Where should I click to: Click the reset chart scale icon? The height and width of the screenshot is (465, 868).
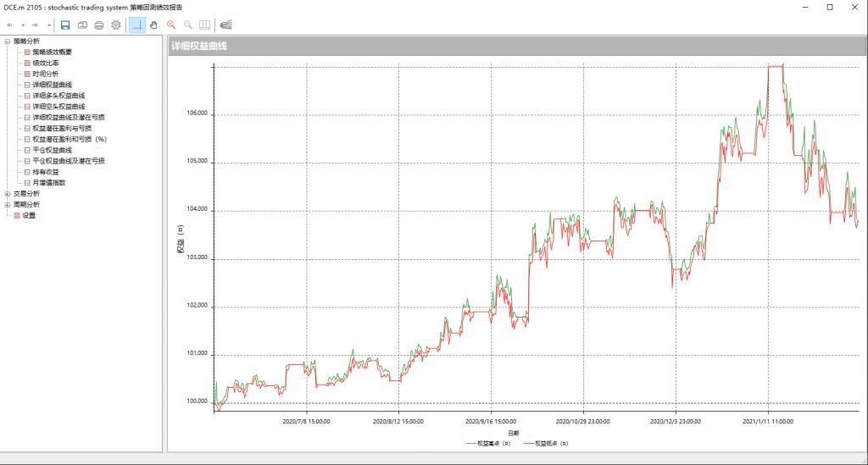pos(205,25)
